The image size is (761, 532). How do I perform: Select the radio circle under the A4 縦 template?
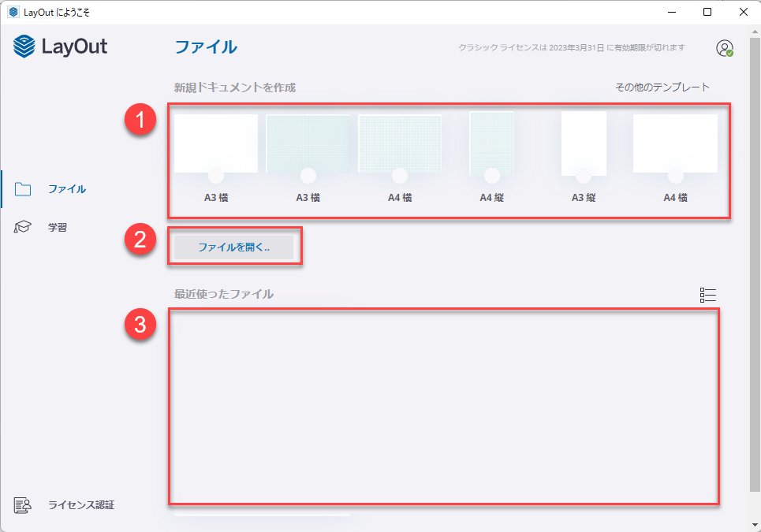coord(492,175)
